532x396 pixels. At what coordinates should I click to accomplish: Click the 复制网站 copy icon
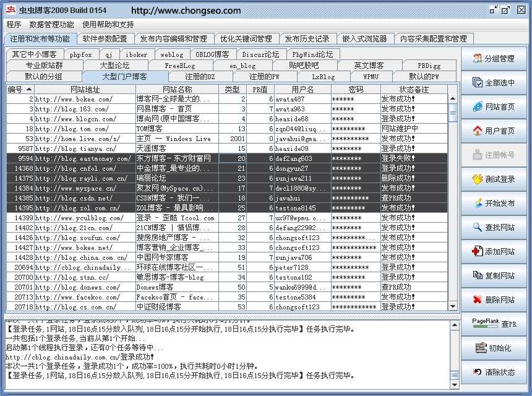(x=478, y=275)
